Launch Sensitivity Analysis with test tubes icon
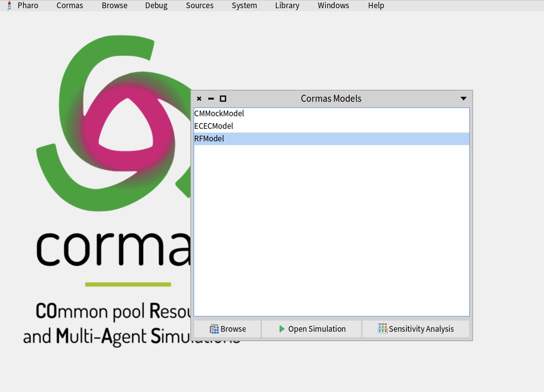 click(416, 329)
